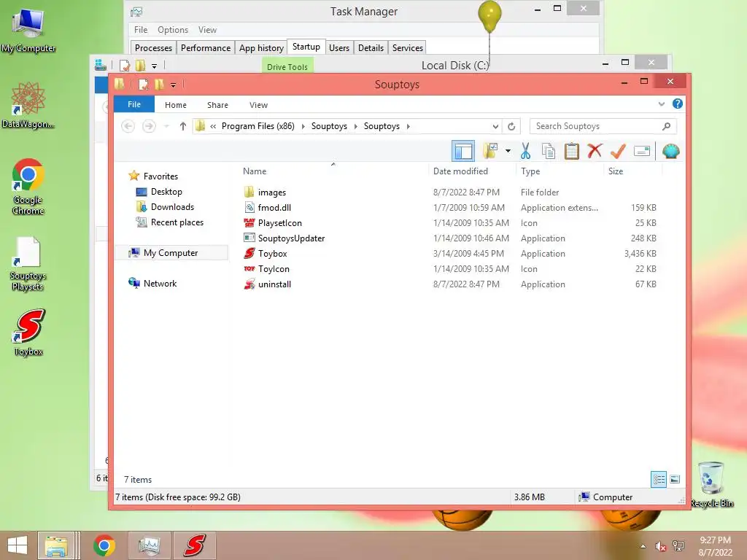Click the Copy toolbar icon
Viewport: 747px width, 560px height.
point(549,152)
